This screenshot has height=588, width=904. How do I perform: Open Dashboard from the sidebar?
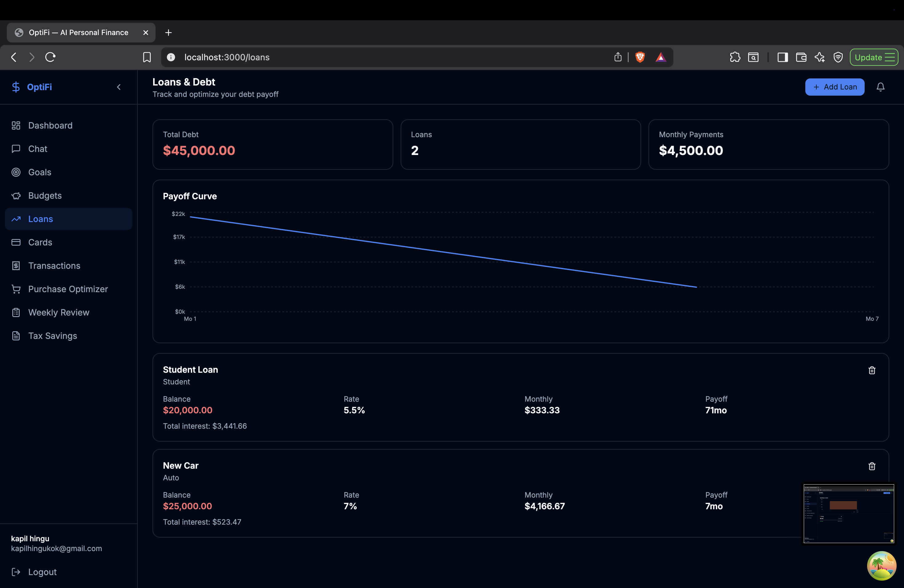(x=50, y=125)
